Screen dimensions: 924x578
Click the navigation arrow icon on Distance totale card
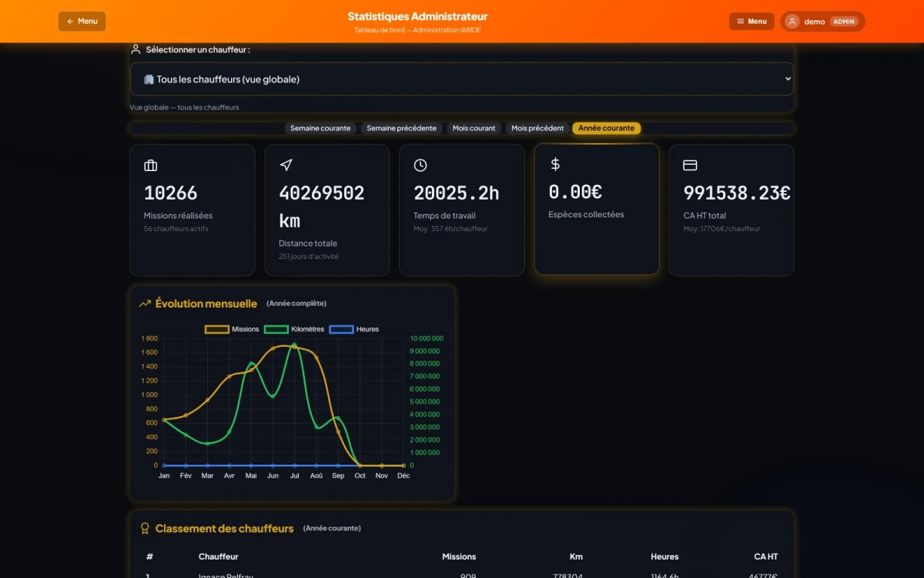[286, 166]
